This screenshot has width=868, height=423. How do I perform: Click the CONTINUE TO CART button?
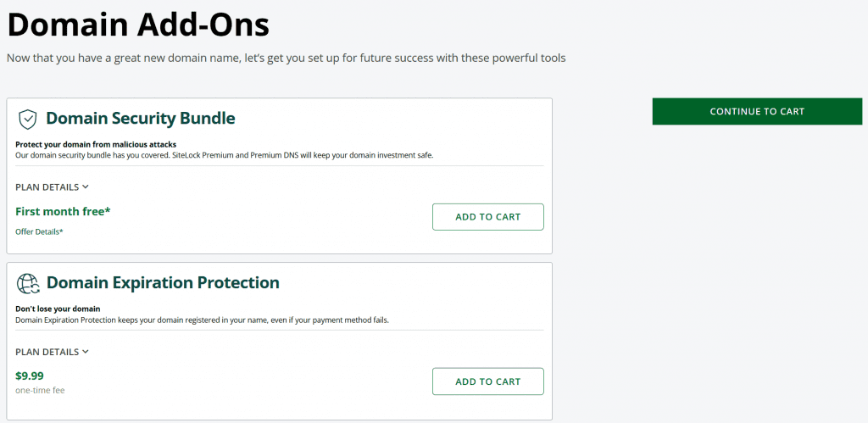tap(757, 111)
